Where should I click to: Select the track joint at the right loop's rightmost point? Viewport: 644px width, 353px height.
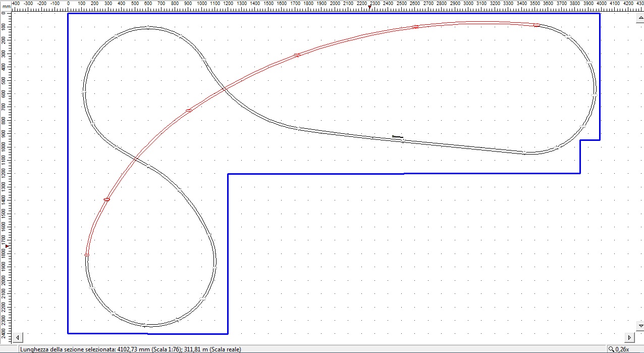[595, 95]
